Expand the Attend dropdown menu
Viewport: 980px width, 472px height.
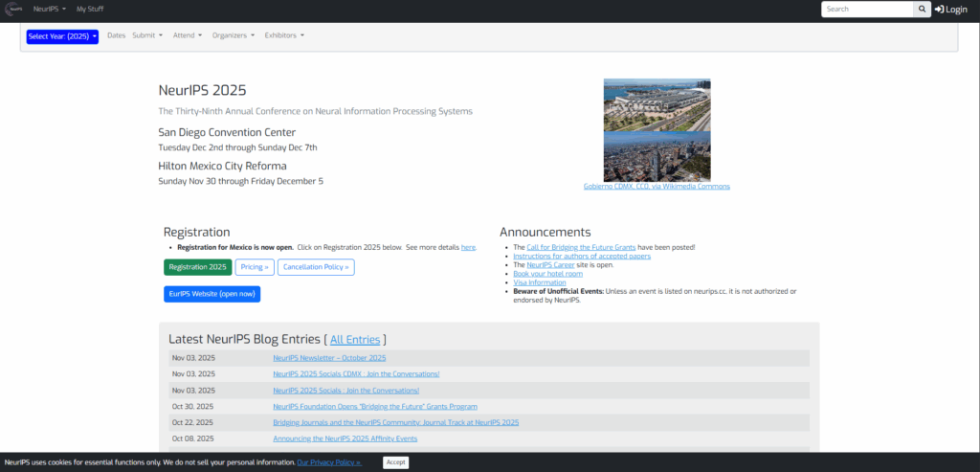tap(188, 35)
